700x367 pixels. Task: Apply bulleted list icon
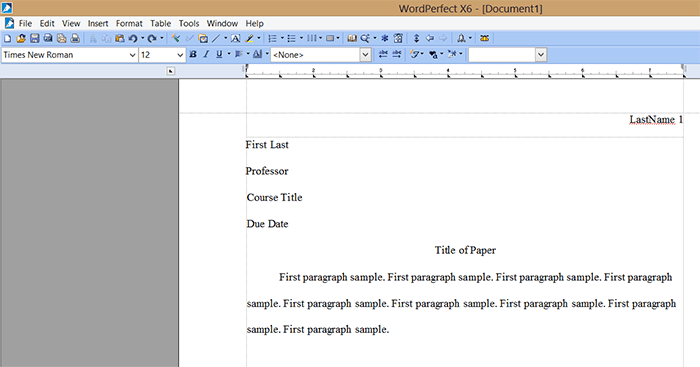pos(292,38)
